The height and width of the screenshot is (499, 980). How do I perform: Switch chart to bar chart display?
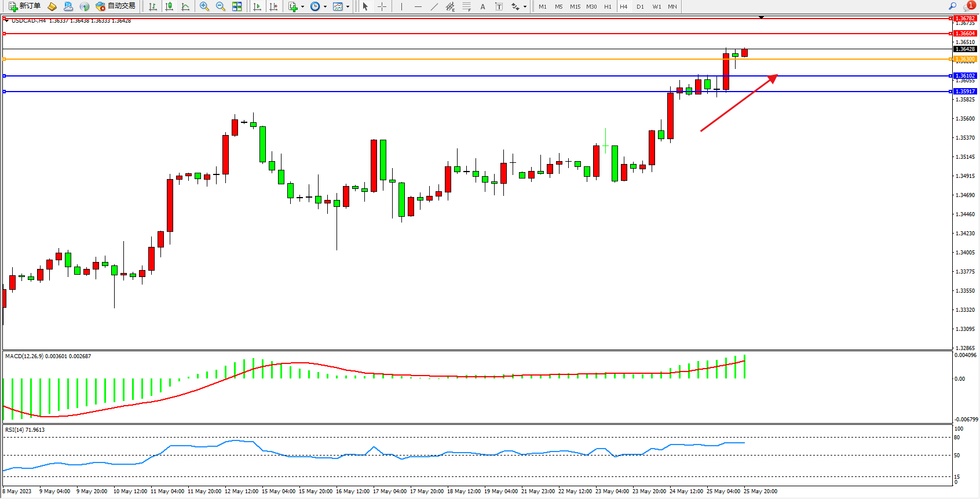pos(153,6)
